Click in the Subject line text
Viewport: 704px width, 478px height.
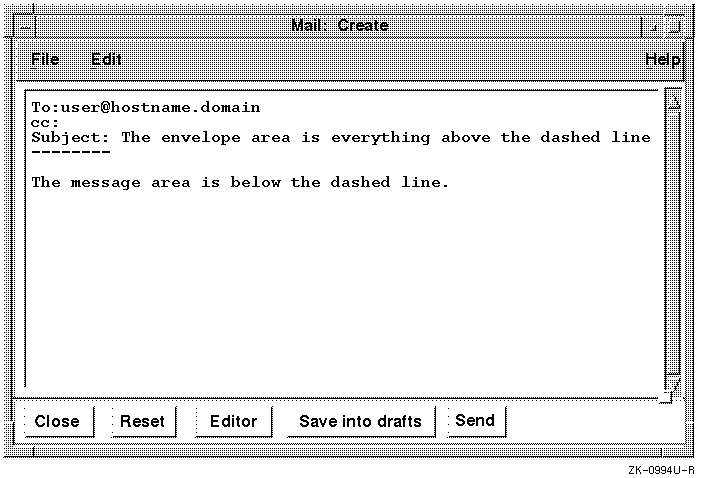[340, 137]
